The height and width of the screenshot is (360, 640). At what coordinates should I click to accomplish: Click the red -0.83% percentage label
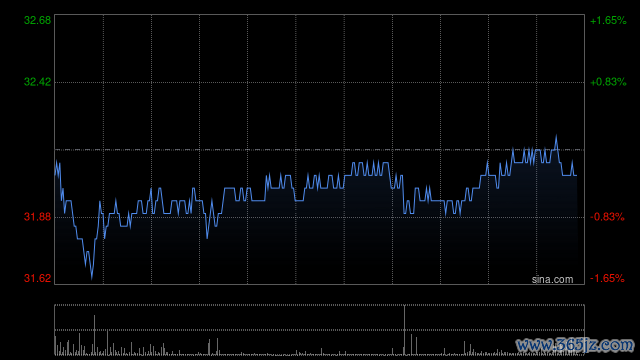pos(607,217)
